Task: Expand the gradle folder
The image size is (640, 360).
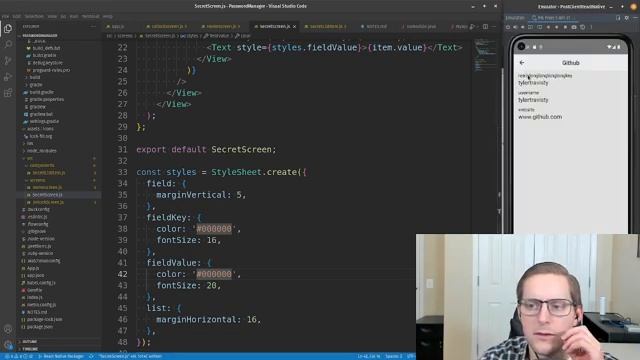Action: (x=36, y=85)
